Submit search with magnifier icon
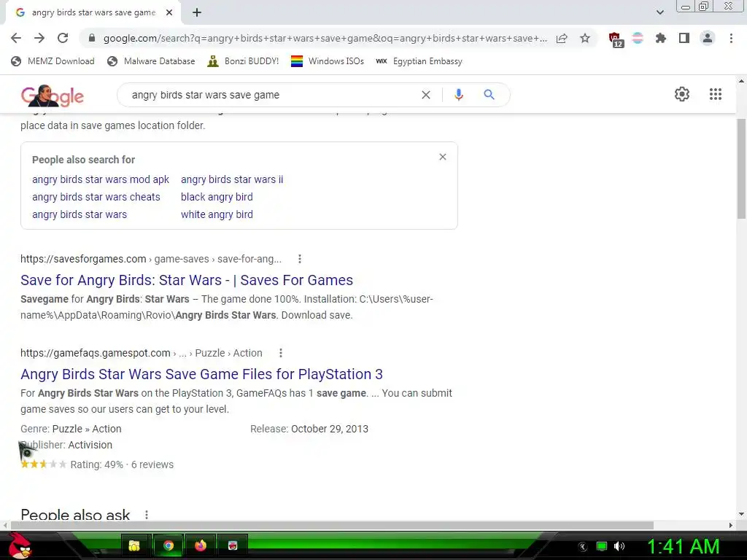The width and height of the screenshot is (747, 560). [489, 95]
